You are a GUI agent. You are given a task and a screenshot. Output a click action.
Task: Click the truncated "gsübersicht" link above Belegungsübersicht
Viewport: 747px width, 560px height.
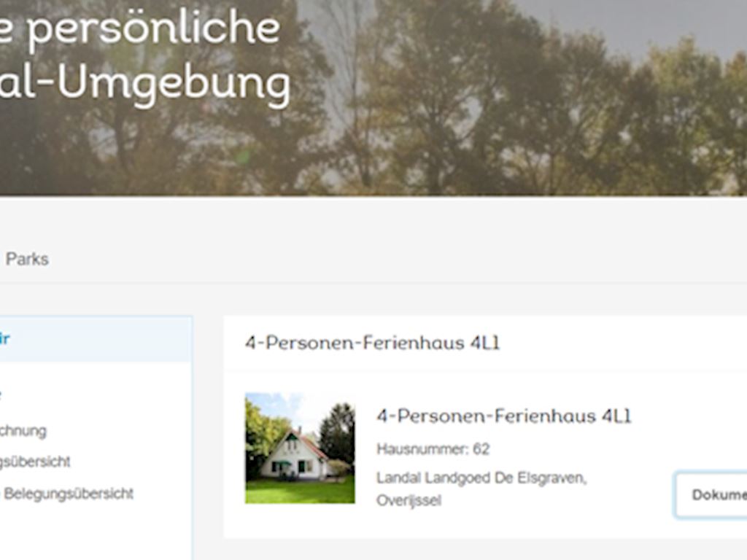point(35,462)
